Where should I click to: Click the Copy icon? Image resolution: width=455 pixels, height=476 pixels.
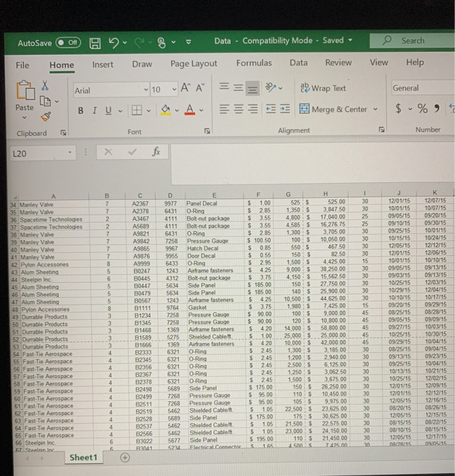[45, 101]
